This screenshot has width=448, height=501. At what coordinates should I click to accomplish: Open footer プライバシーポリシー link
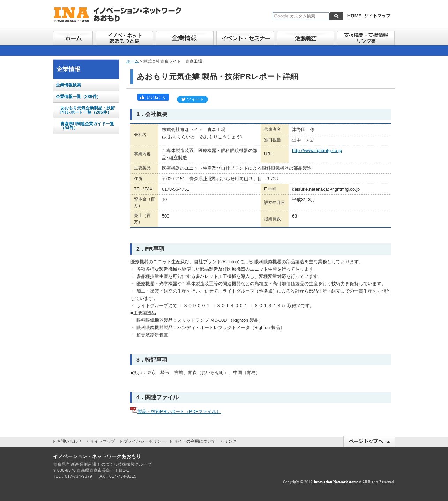pyautogui.click(x=144, y=441)
